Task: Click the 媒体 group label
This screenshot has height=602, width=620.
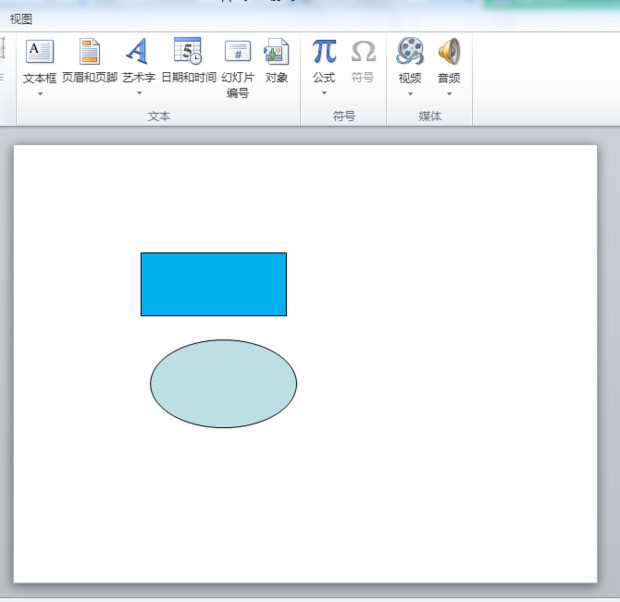Action: [x=430, y=117]
